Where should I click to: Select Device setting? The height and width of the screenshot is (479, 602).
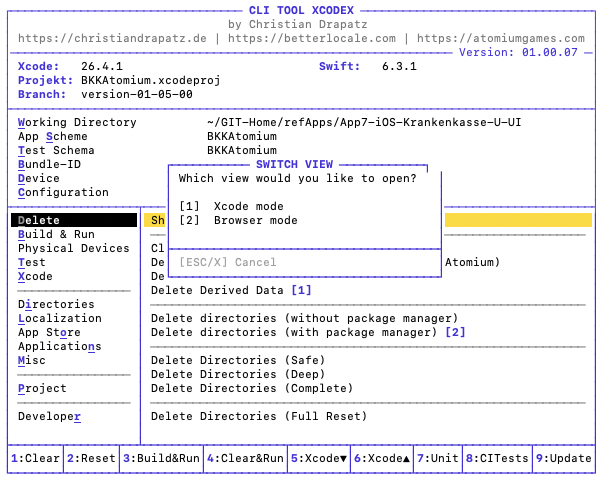(x=39, y=178)
